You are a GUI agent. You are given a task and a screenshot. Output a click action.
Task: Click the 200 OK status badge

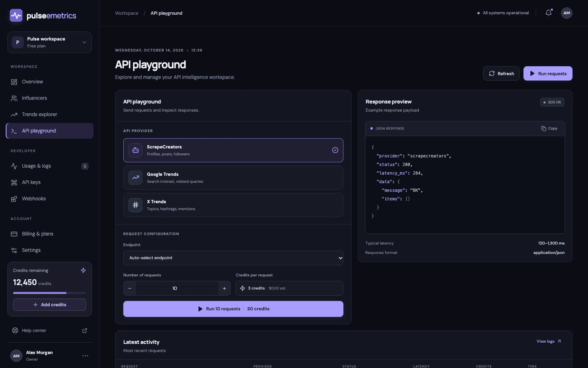[x=552, y=102]
